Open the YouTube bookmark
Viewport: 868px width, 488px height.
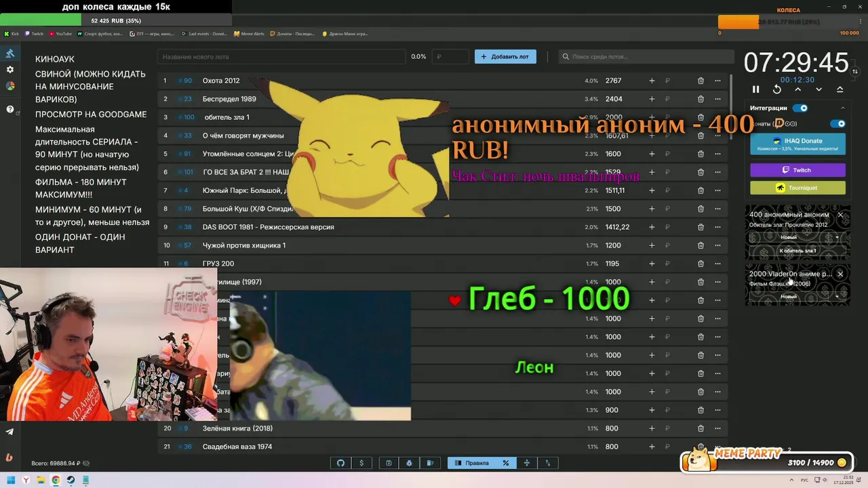(60, 33)
